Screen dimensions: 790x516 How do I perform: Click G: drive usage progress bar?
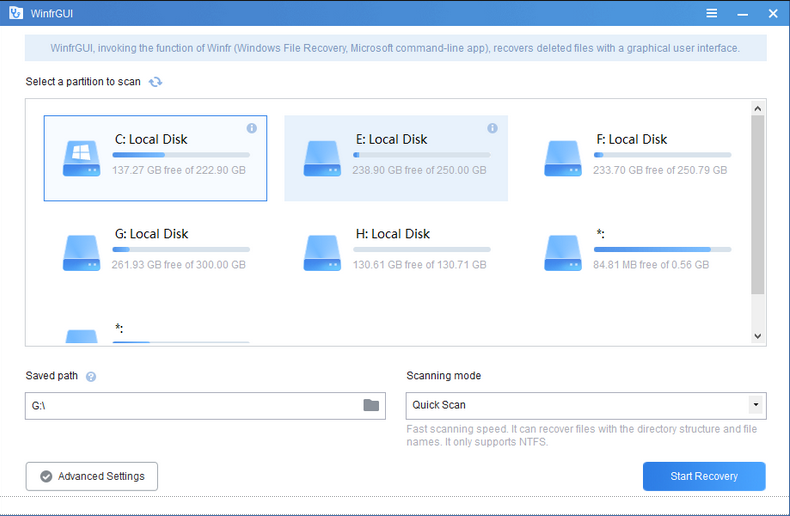tap(181, 249)
